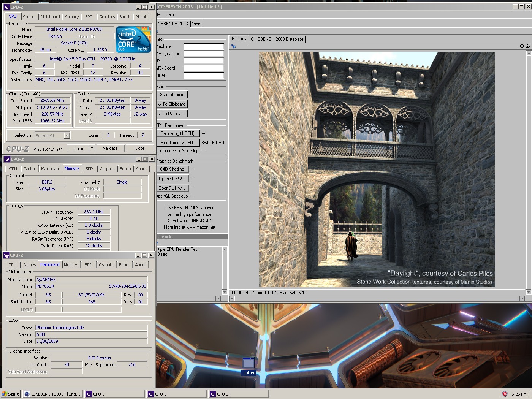
Task: Click the GFX-Board input field
Action: pos(204,68)
